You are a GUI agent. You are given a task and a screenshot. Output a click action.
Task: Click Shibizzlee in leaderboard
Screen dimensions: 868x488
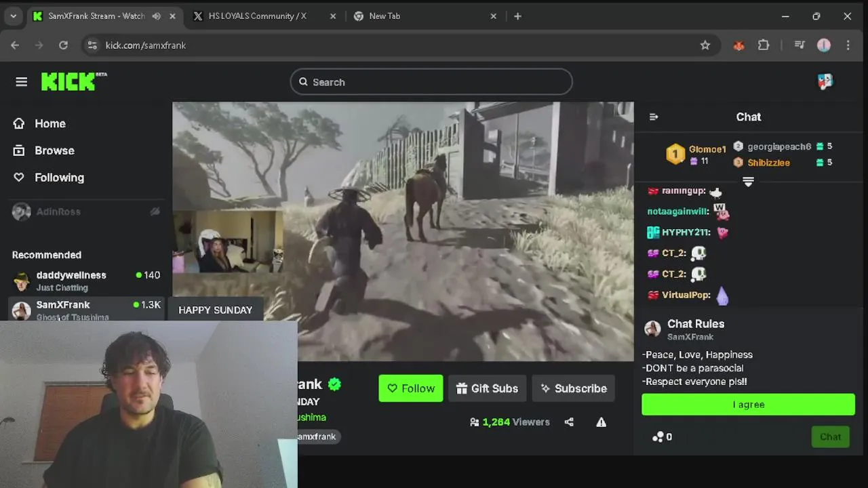click(x=768, y=163)
